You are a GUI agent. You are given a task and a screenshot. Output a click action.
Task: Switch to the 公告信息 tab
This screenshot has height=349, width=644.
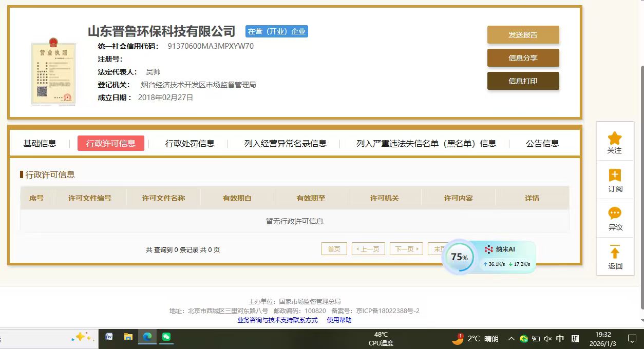point(542,143)
